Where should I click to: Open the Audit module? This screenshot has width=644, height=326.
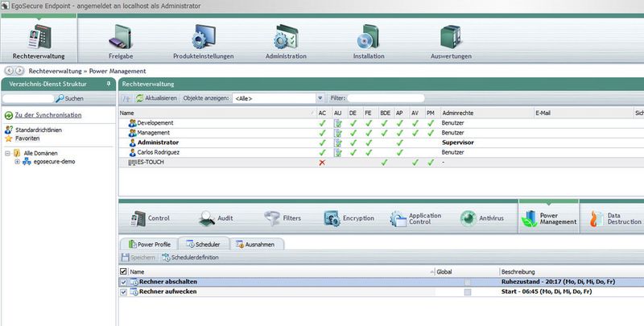(217, 218)
